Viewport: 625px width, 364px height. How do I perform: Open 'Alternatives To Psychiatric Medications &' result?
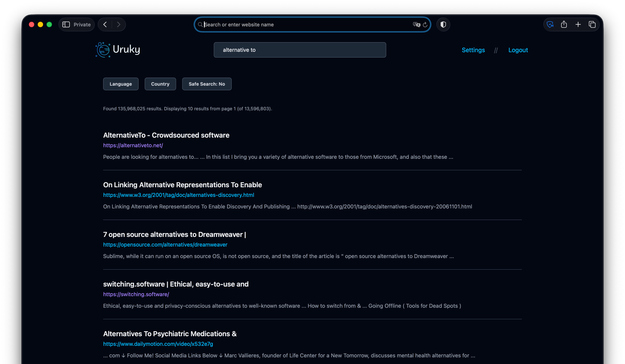[x=170, y=334]
